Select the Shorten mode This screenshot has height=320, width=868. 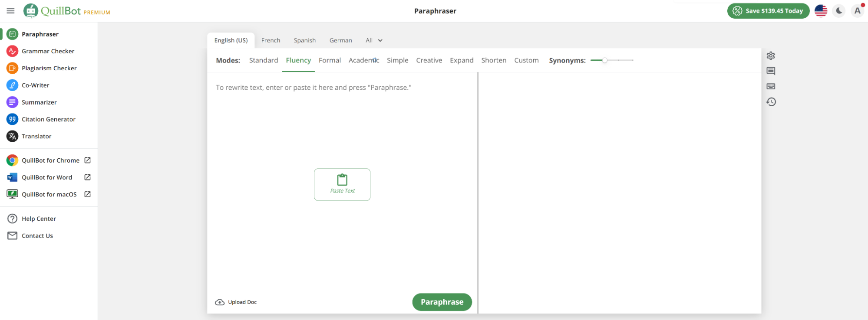(494, 60)
